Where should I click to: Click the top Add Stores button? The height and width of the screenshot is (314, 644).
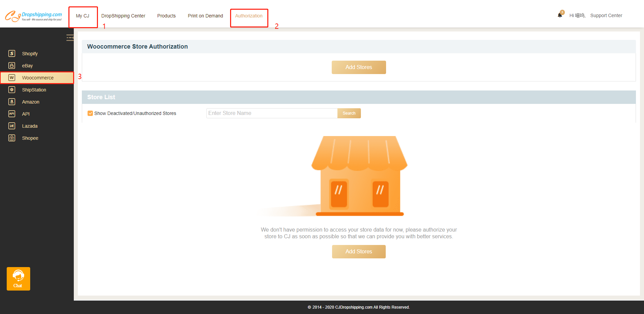(359, 67)
